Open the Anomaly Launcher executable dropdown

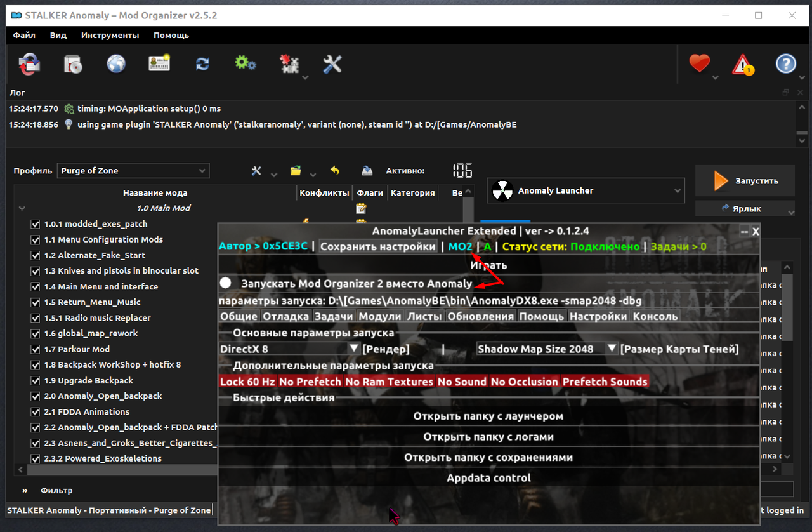coord(586,190)
